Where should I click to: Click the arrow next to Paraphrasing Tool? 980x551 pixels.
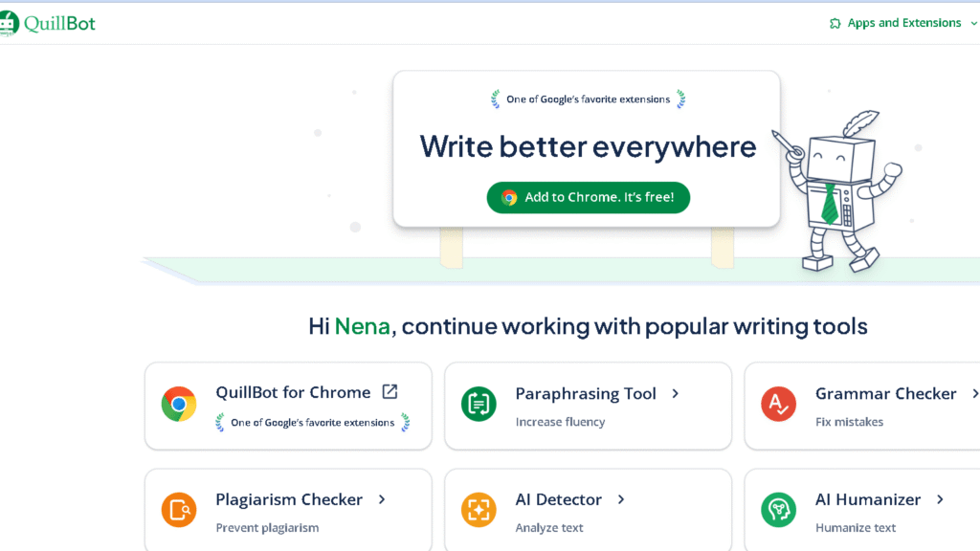675,393
